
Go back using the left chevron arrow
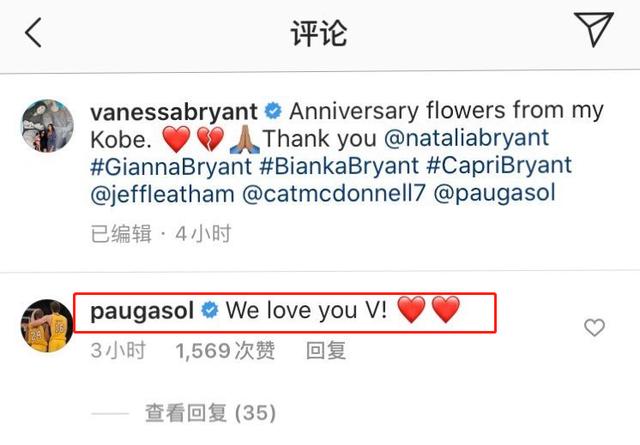tap(33, 32)
